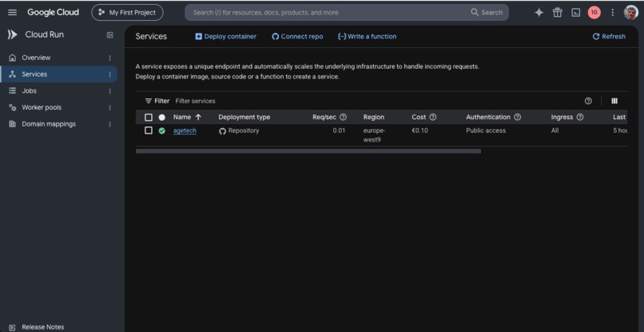Open Domain mappings in the sidebar
The image size is (644, 332).
tap(49, 124)
